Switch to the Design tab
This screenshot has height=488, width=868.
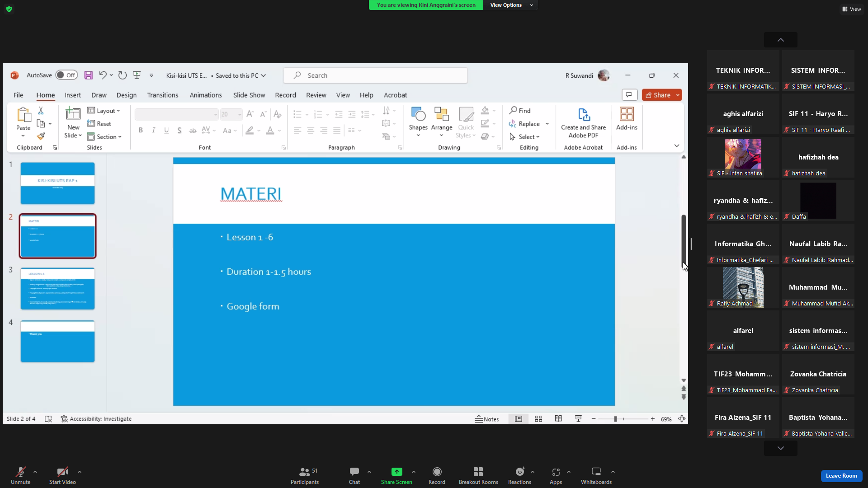pyautogui.click(x=127, y=95)
